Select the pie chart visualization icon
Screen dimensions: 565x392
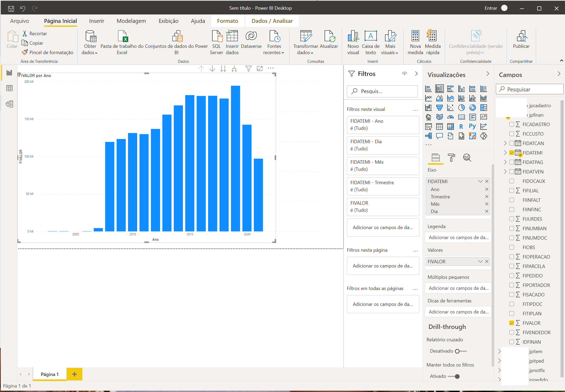[461, 107]
